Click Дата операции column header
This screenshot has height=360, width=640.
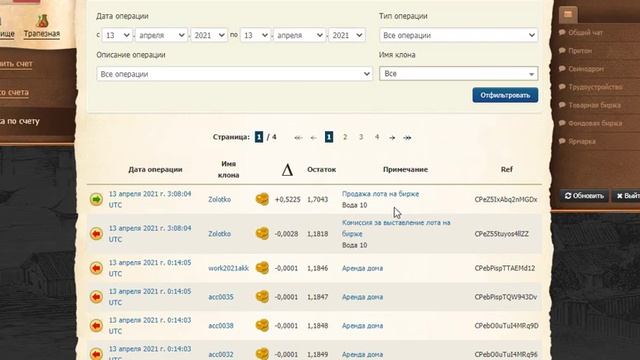[155, 169]
